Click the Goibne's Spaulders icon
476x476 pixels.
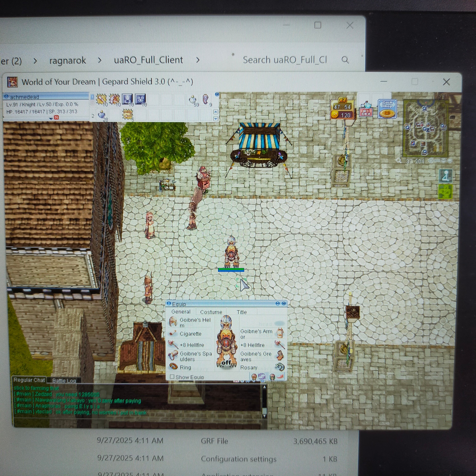tap(173, 356)
